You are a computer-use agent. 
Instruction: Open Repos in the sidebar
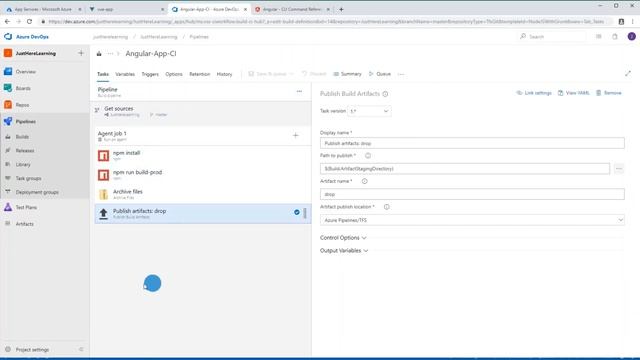pyautogui.click(x=22, y=105)
